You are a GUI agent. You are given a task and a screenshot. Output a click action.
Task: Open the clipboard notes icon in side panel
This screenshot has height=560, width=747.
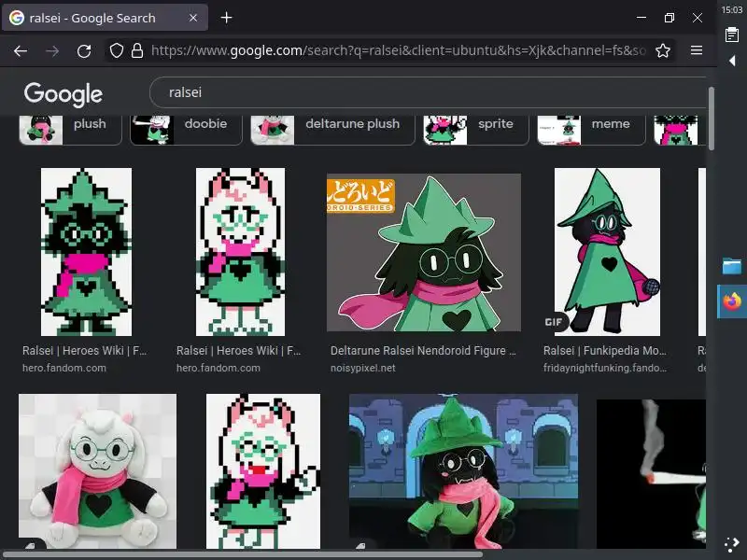tap(732, 35)
